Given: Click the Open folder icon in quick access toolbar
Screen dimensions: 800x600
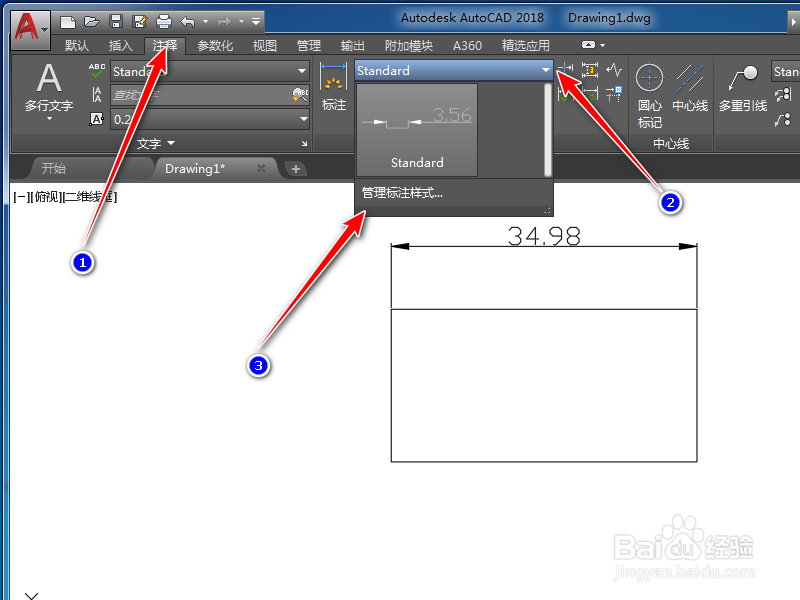Looking at the screenshot, I should click(x=91, y=21).
